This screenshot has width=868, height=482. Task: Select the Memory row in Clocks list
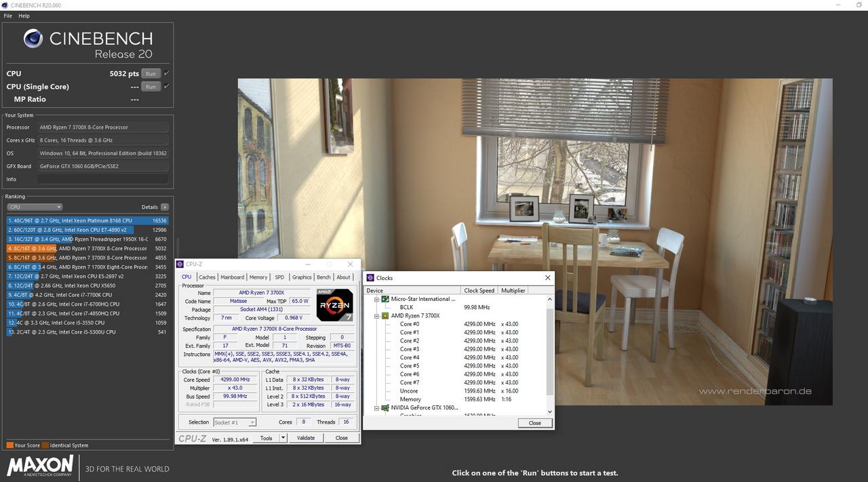pyautogui.click(x=455, y=399)
